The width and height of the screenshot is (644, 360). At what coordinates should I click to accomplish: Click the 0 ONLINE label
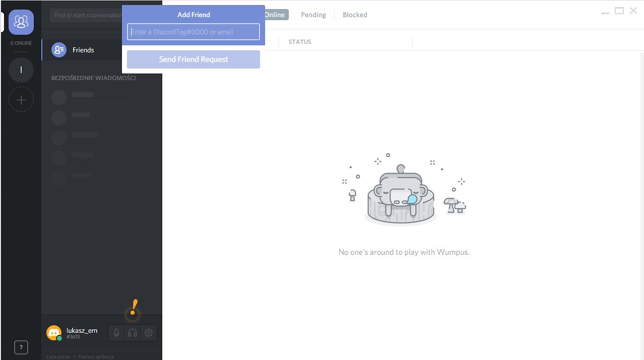tap(21, 43)
